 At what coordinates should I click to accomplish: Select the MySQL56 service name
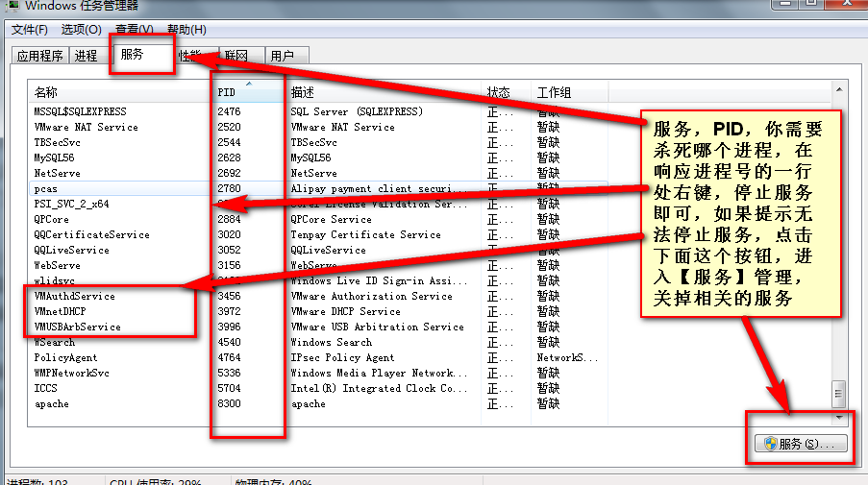[x=54, y=158]
